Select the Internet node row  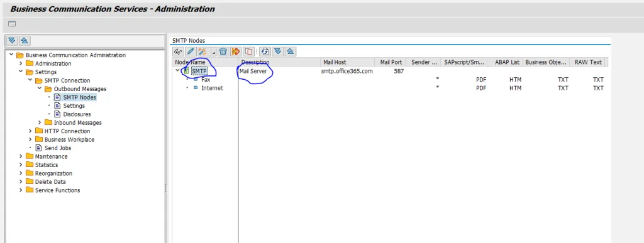(212, 88)
